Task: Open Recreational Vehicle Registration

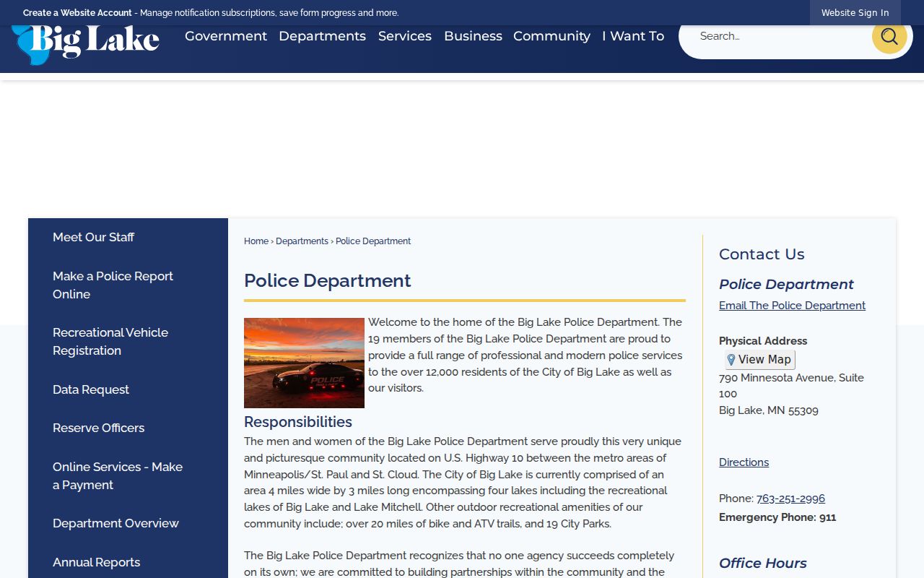Action: tap(110, 342)
